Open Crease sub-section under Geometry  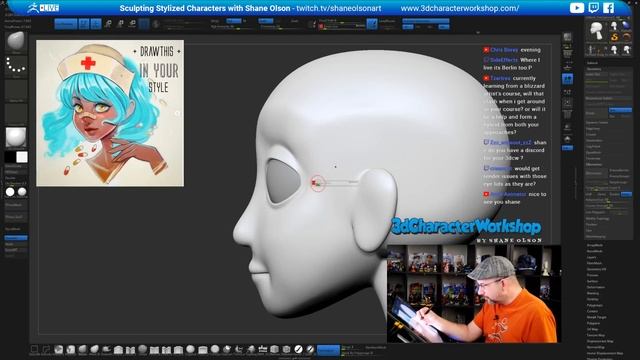pos(591,134)
